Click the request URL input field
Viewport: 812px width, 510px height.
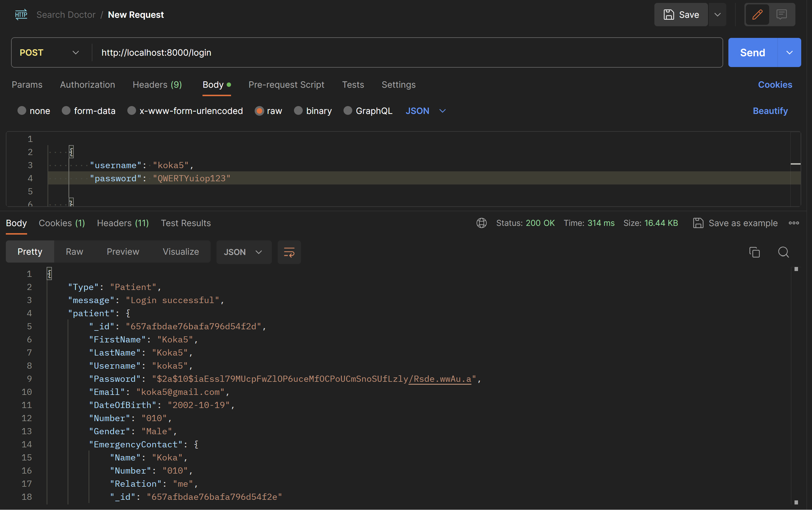tap(407, 53)
